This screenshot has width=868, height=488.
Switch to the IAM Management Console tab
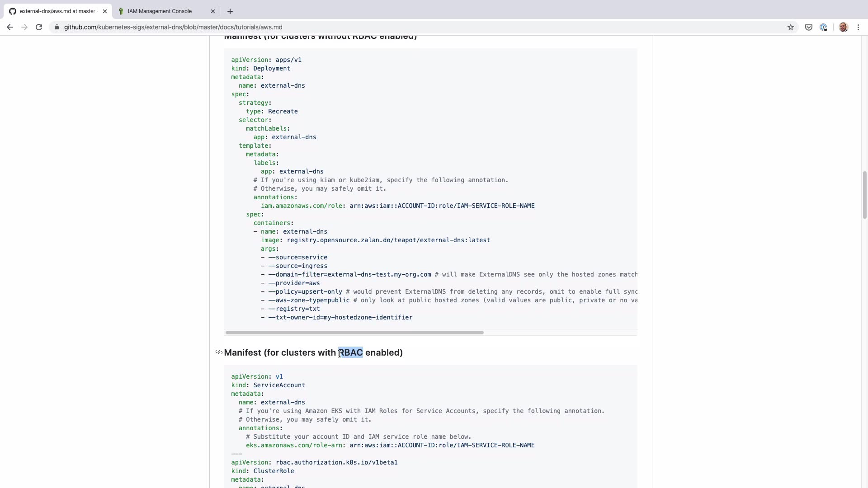[160, 11]
